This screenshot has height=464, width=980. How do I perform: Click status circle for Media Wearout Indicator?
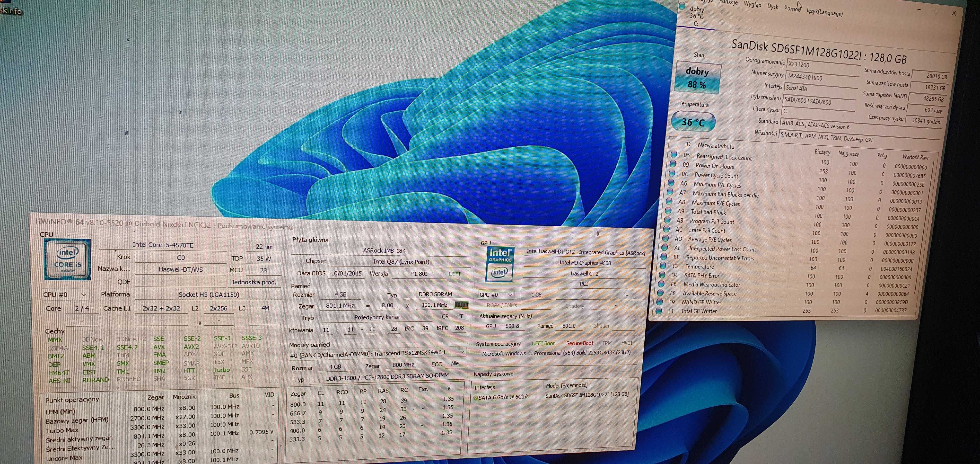(x=661, y=284)
